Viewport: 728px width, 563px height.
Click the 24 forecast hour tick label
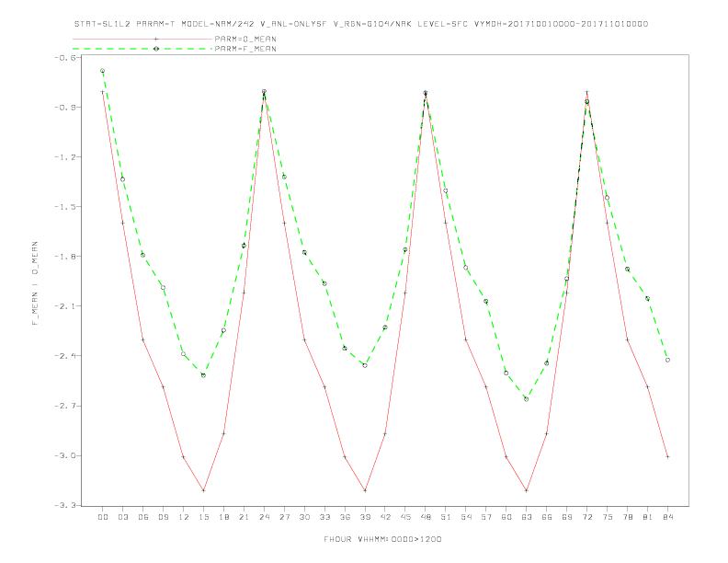(264, 517)
